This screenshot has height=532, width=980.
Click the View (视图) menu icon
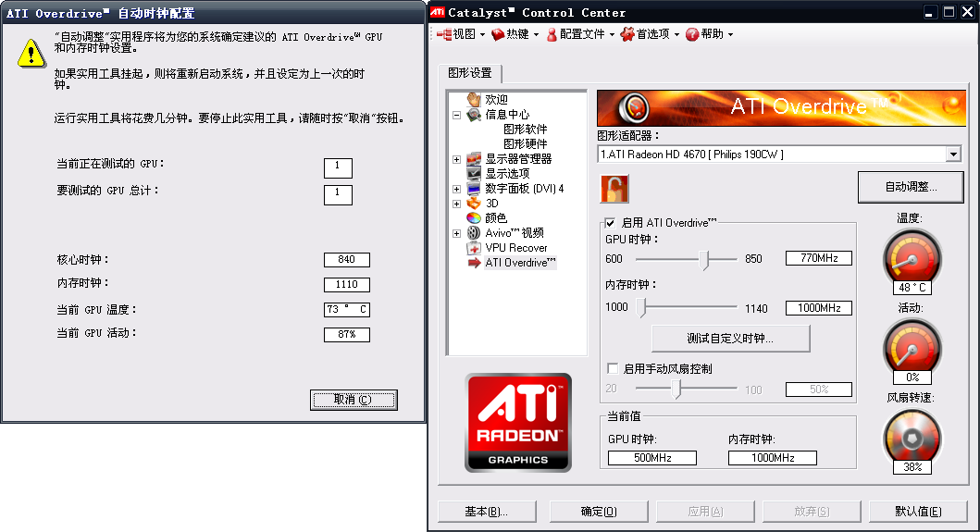point(444,34)
